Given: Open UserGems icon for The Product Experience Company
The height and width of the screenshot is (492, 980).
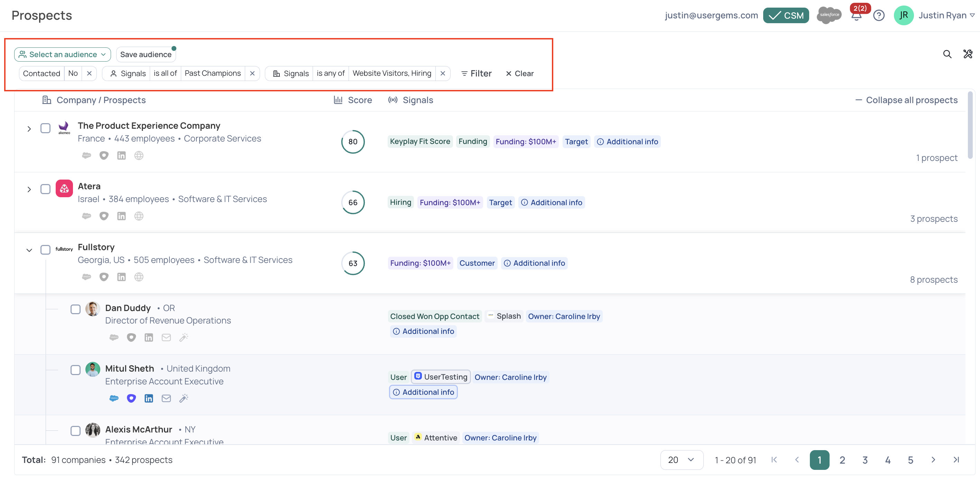Looking at the screenshot, I should click(x=104, y=155).
